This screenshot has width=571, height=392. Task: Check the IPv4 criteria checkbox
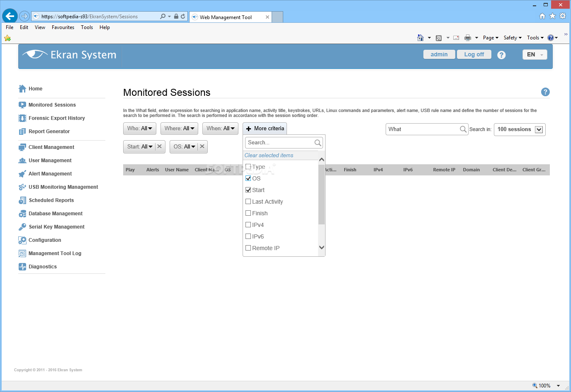[248, 225]
